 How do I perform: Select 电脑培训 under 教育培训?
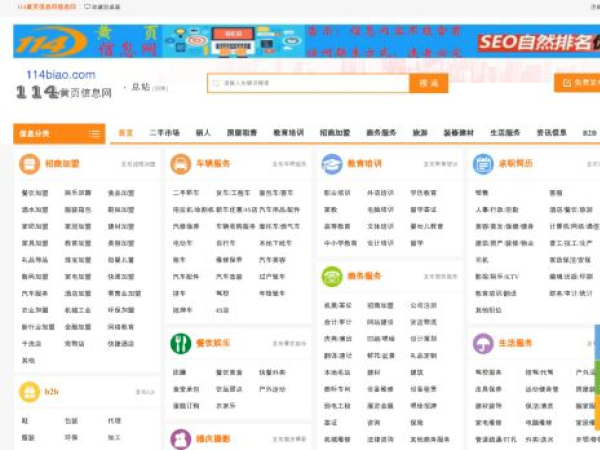coord(380,210)
